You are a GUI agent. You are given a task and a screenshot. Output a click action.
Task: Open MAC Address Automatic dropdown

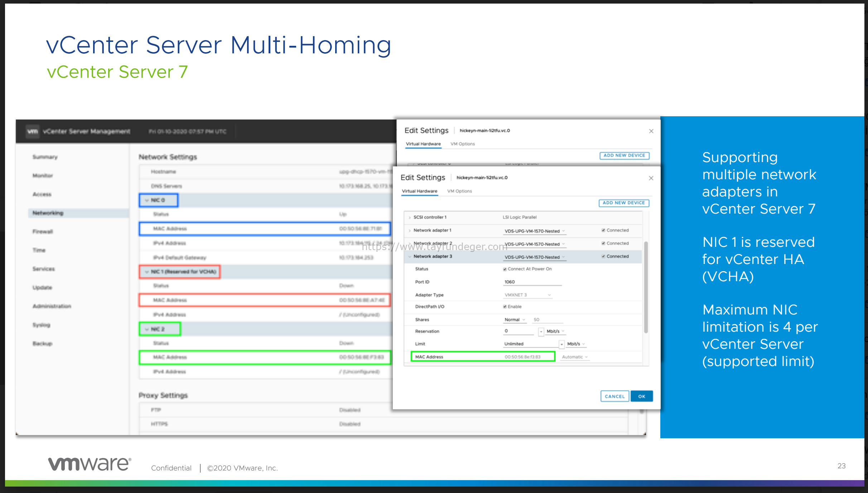tap(575, 357)
